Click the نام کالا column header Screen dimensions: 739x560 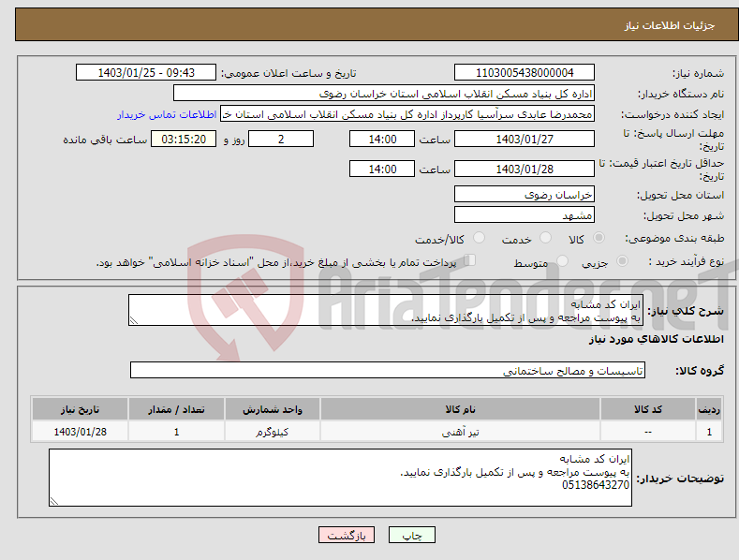(x=460, y=409)
